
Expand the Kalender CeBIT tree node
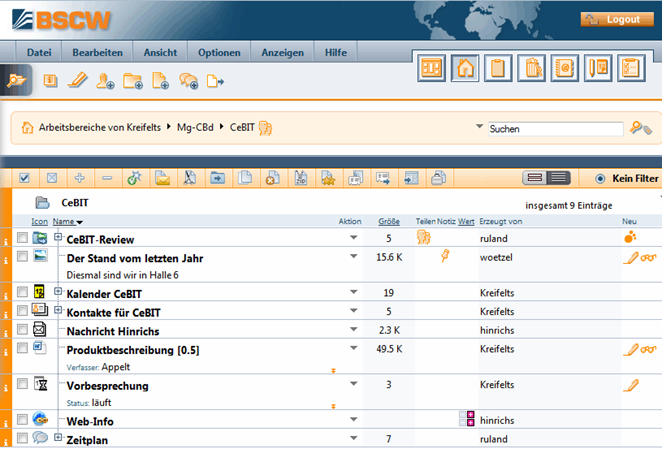[58, 291]
